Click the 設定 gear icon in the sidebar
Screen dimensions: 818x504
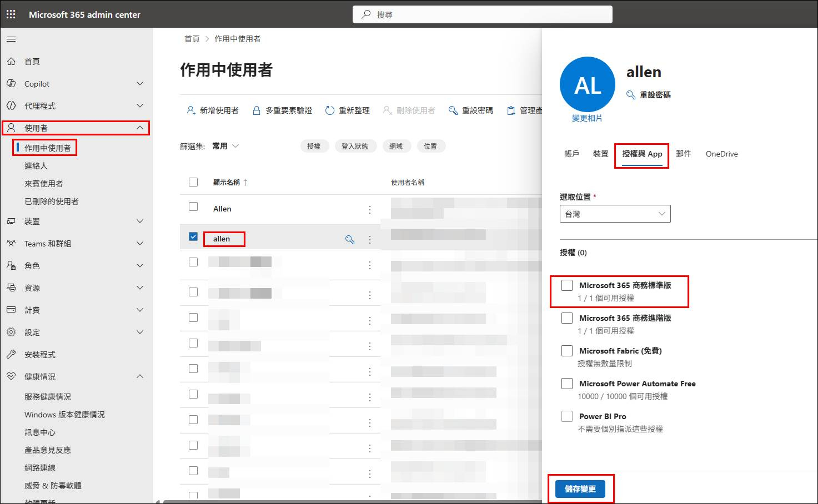point(11,332)
